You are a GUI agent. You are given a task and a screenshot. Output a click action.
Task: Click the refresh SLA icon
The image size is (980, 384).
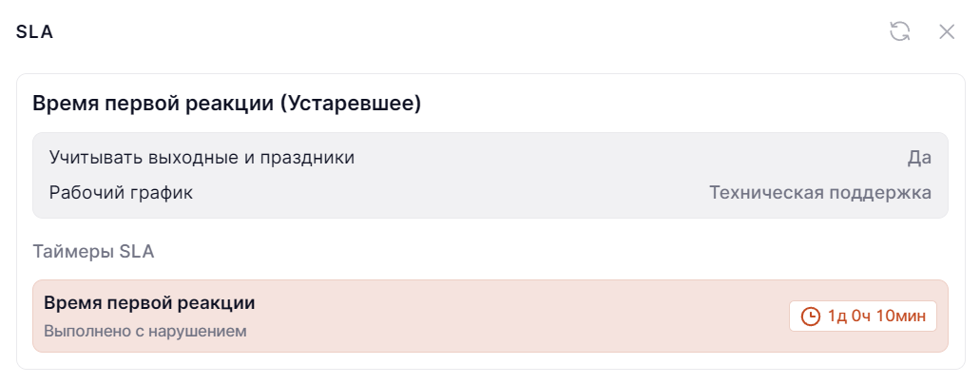click(899, 31)
